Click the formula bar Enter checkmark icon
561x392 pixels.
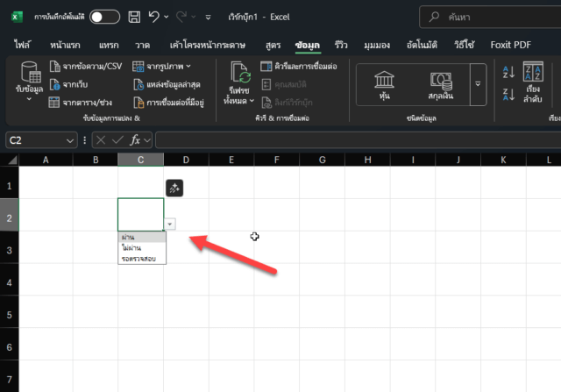pyautogui.click(x=117, y=140)
